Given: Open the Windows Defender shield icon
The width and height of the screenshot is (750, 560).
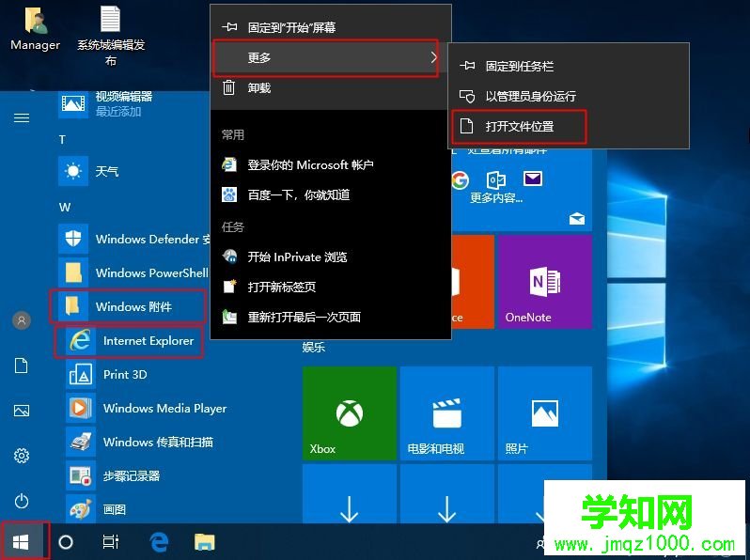Looking at the screenshot, I should [x=73, y=238].
